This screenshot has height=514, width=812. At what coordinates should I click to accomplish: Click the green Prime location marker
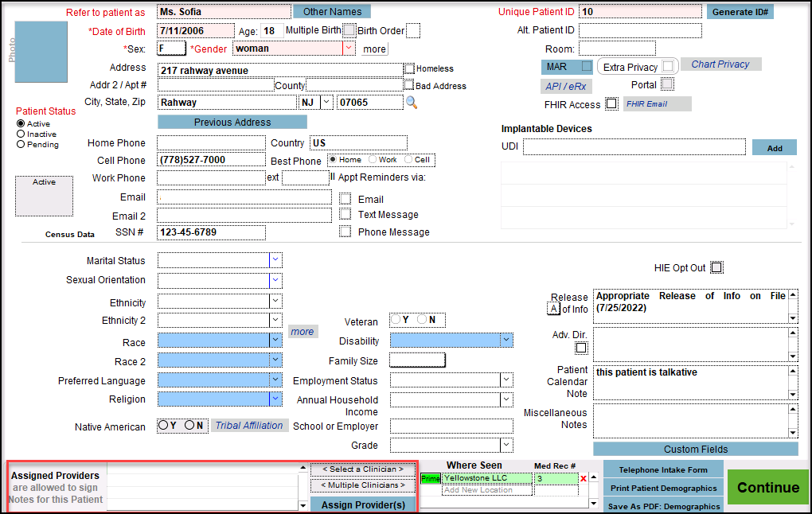[430, 478]
